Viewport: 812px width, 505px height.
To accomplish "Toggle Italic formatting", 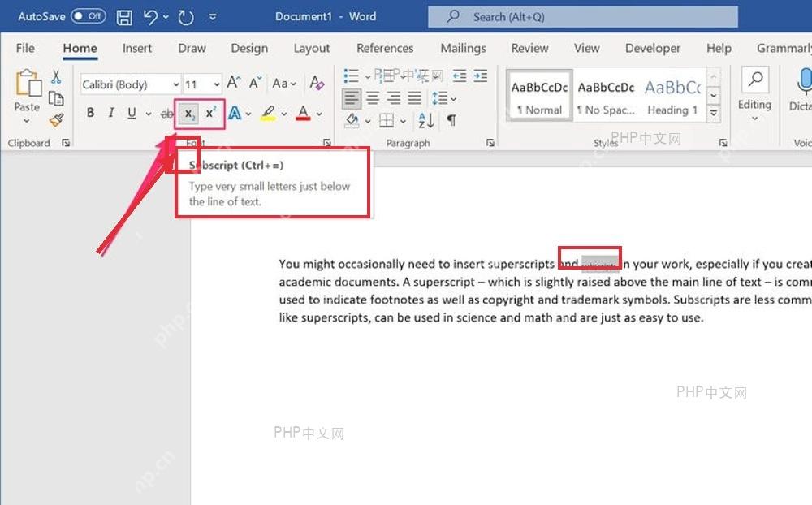I will tap(110, 112).
